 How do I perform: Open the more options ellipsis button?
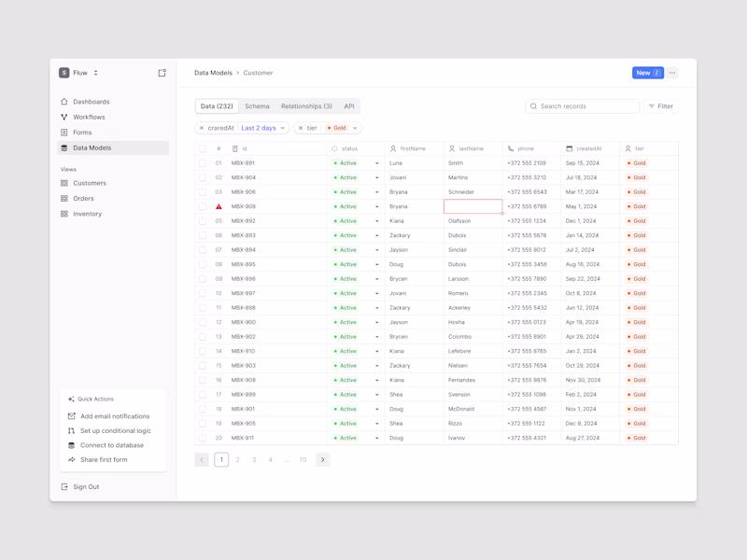pyautogui.click(x=672, y=73)
